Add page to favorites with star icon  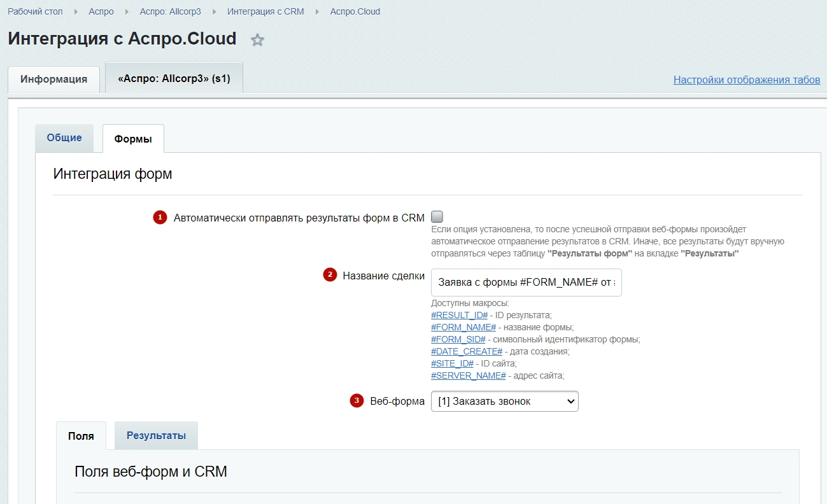pyautogui.click(x=257, y=40)
